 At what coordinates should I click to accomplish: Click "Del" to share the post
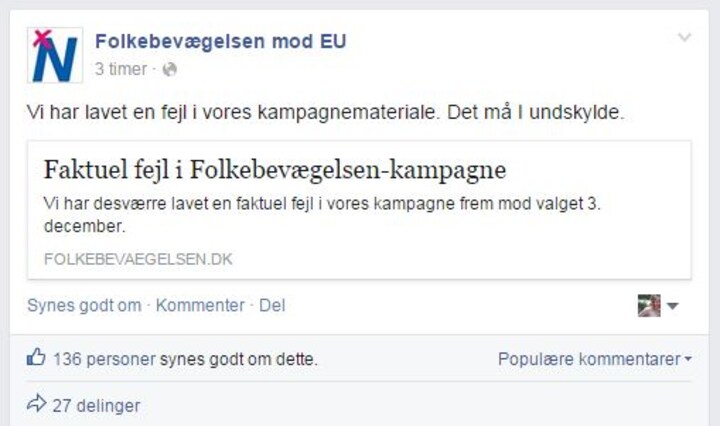tap(272, 306)
